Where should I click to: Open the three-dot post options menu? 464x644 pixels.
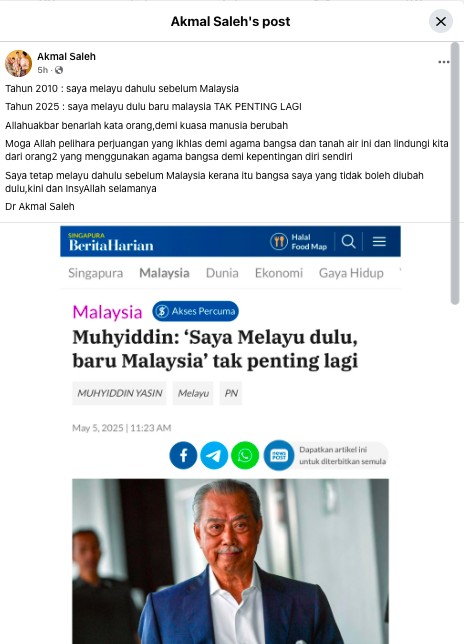point(443,62)
